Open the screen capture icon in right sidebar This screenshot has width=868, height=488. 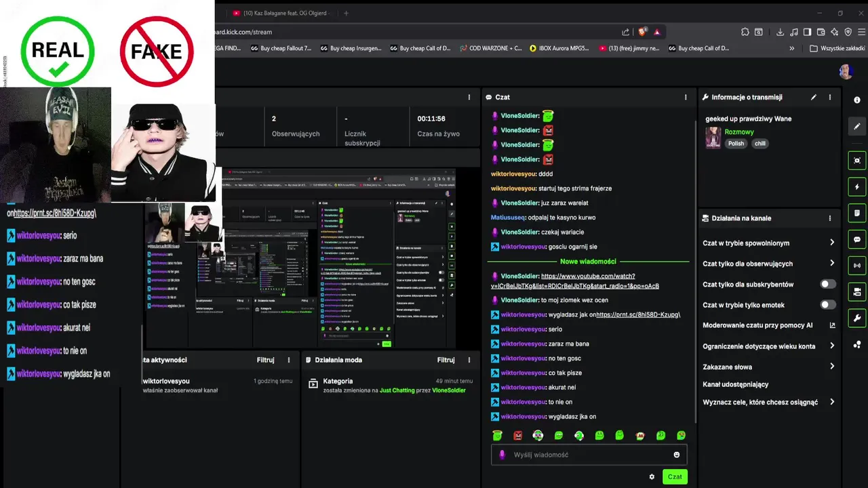[857, 161]
